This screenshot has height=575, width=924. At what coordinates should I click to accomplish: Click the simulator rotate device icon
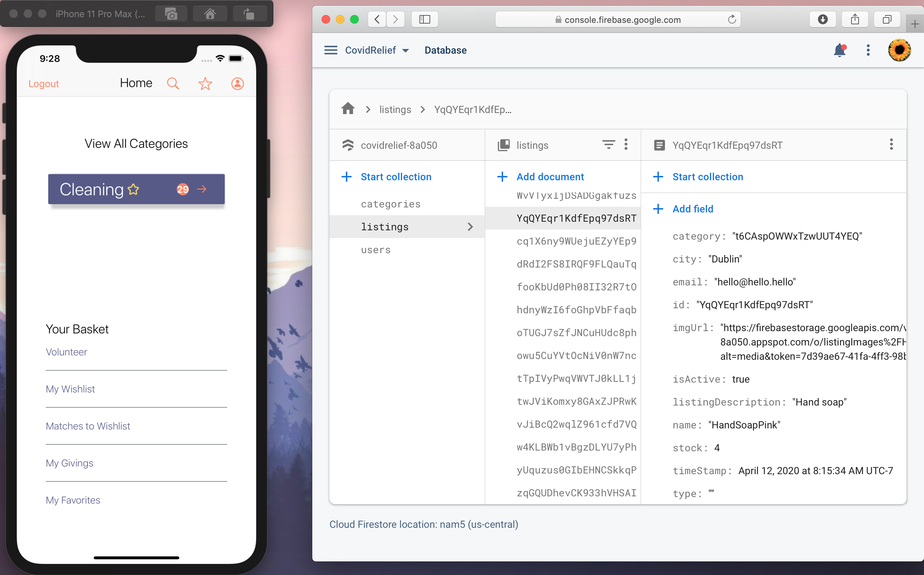[249, 14]
